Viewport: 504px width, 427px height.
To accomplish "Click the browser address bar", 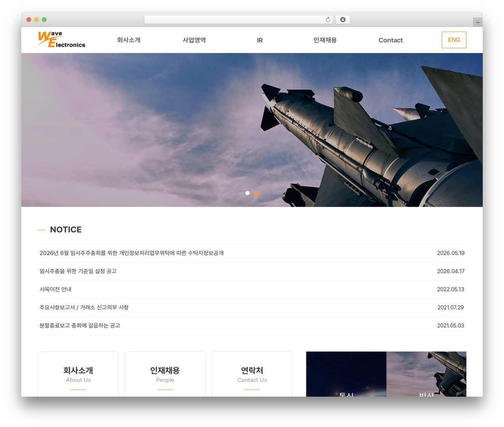I will pyautogui.click(x=239, y=20).
